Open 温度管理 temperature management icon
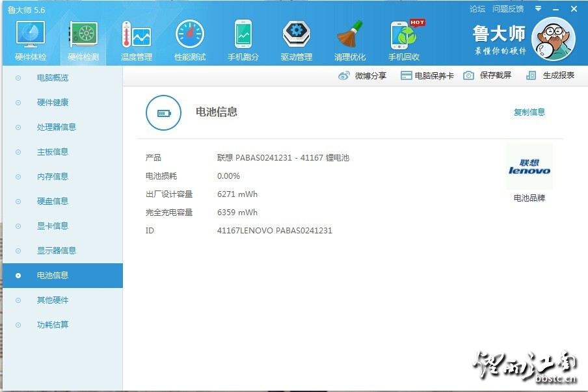 coord(136,34)
